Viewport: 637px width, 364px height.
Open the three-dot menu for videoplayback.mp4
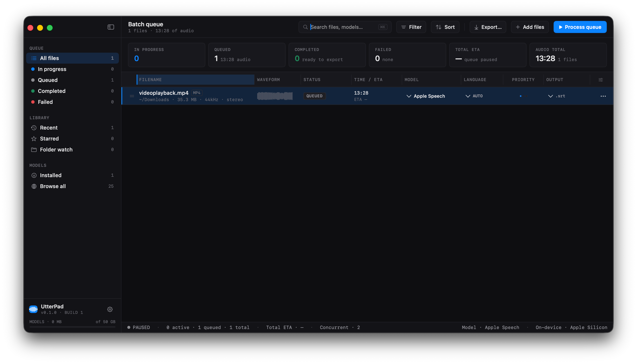(x=603, y=96)
